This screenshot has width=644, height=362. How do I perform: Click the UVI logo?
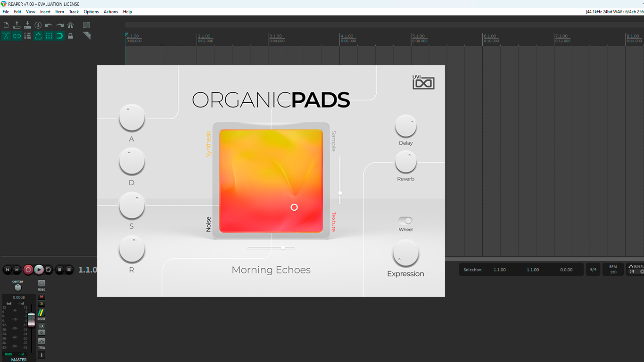[423, 82]
